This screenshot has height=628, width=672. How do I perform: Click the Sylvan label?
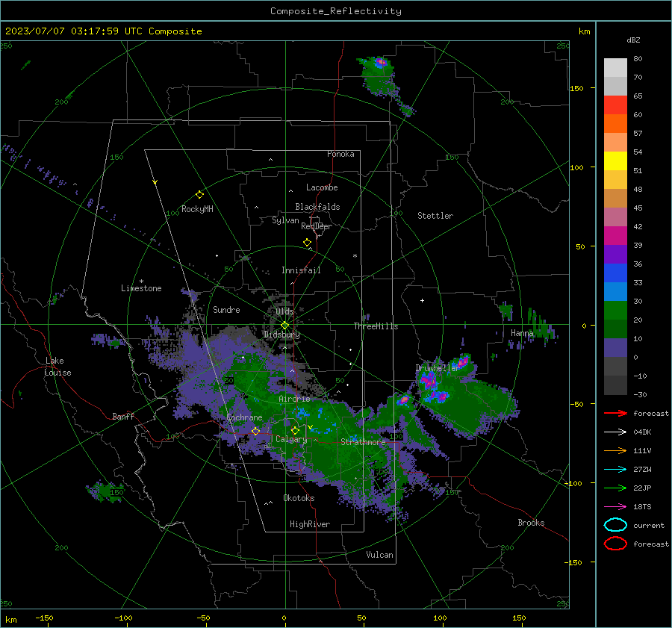pyautogui.click(x=285, y=221)
